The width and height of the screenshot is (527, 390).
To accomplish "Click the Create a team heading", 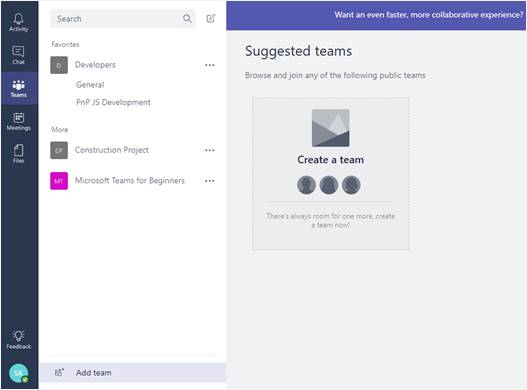I will click(330, 160).
